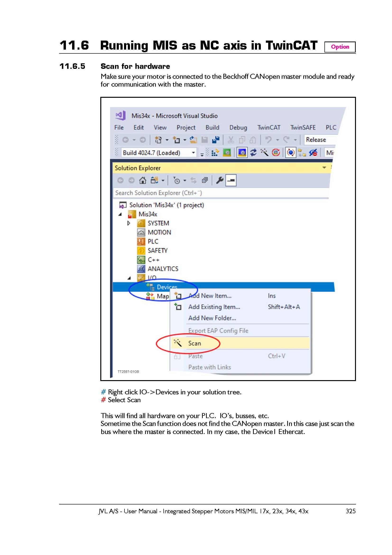Viewport: 392px width, 555px height.
Task: Click the Save disk icon
Action: click(205, 140)
